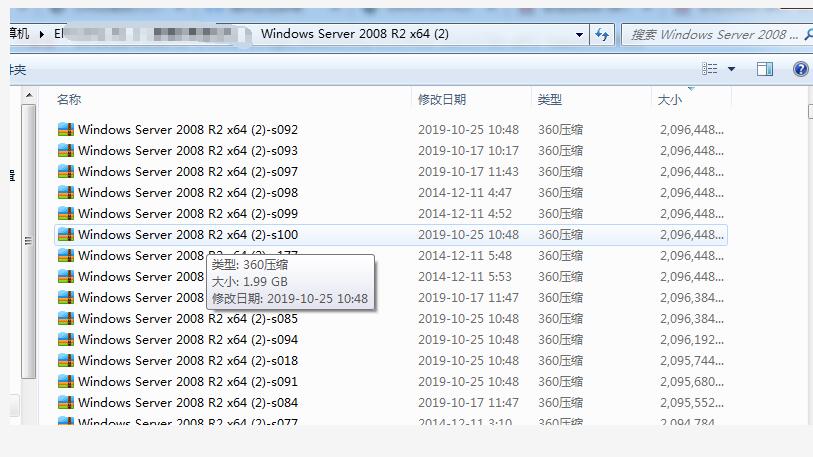
Task: Sort files by the 大小 column header
Action: [670, 100]
